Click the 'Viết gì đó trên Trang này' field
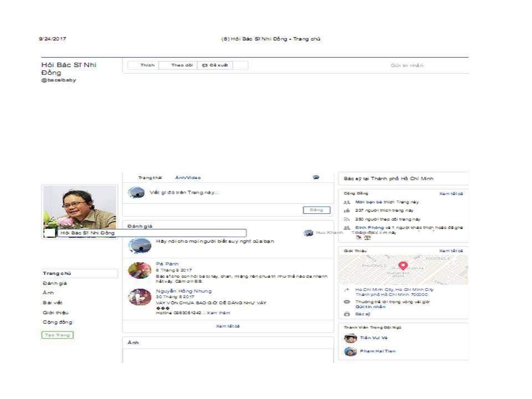 point(184,192)
